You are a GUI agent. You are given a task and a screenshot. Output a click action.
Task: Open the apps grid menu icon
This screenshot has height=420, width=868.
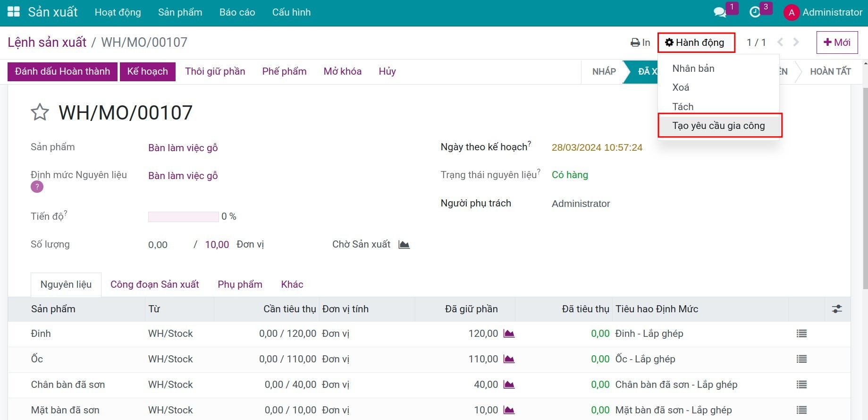click(x=14, y=12)
